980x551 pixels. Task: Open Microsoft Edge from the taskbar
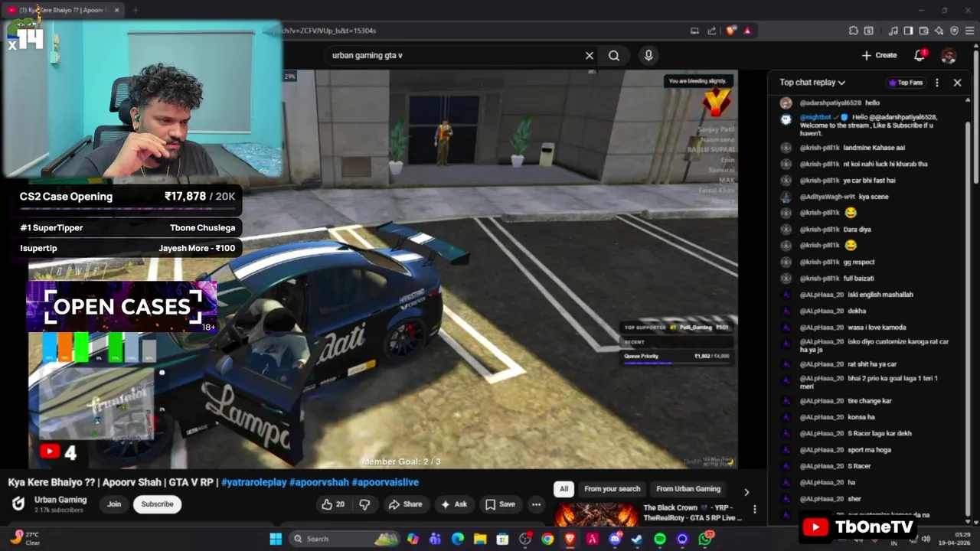[x=458, y=539]
